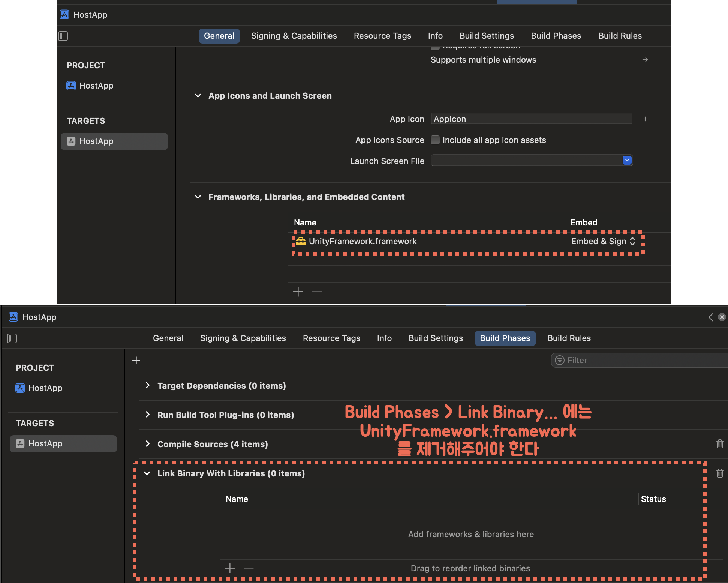Screen dimensions: 728x583
Task: Click filter icon in the Filter field
Action: 559,360
